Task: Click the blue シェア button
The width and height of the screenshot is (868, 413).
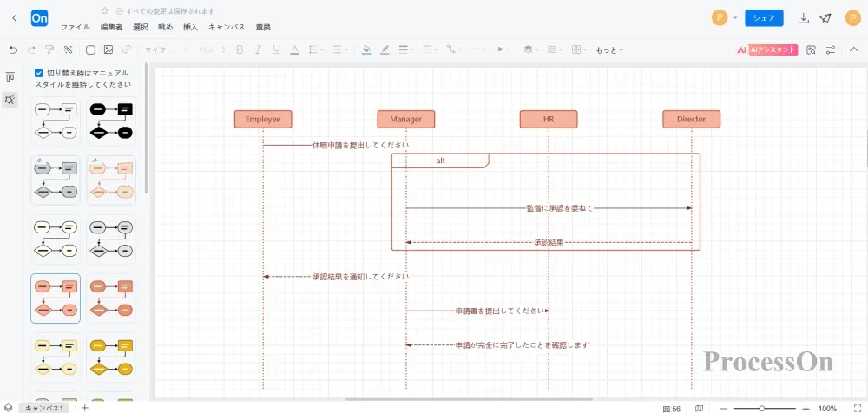Action: (x=764, y=18)
